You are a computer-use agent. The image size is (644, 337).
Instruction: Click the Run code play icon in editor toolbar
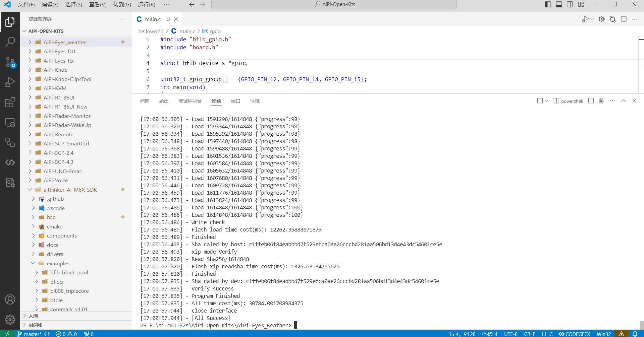(585, 19)
